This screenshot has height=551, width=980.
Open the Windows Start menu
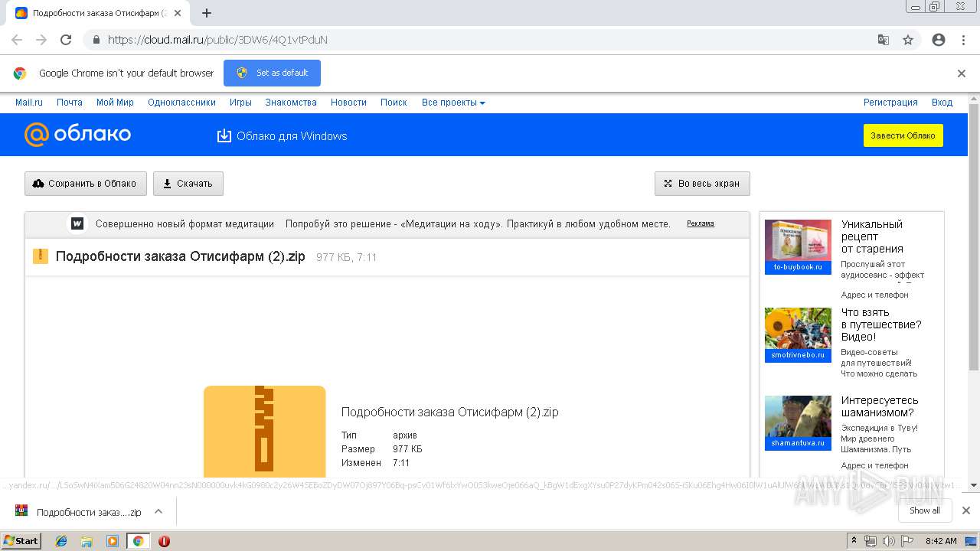click(x=21, y=541)
